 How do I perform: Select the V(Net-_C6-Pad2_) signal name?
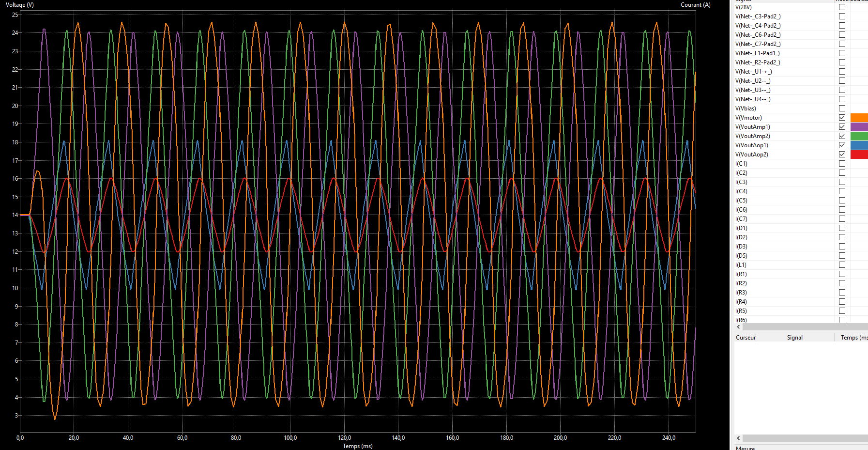[758, 35]
